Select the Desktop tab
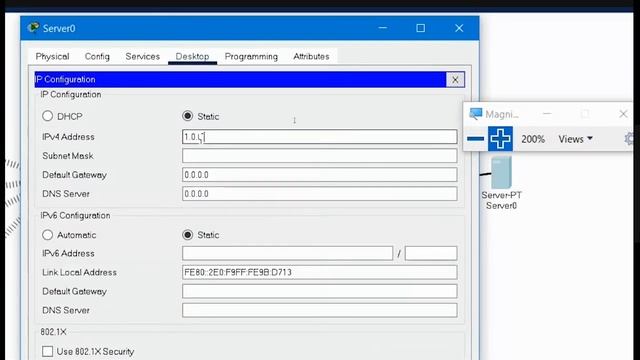Image resolution: width=640 pixels, height=360 pixels. point(192,56)
